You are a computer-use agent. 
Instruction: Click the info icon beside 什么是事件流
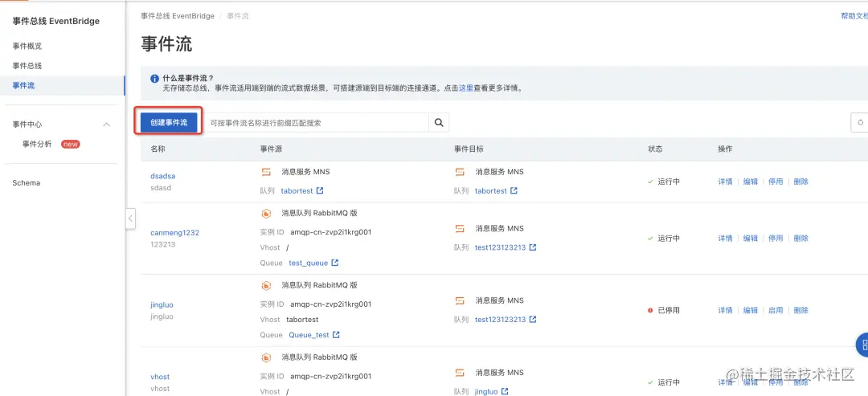point(155,79)
